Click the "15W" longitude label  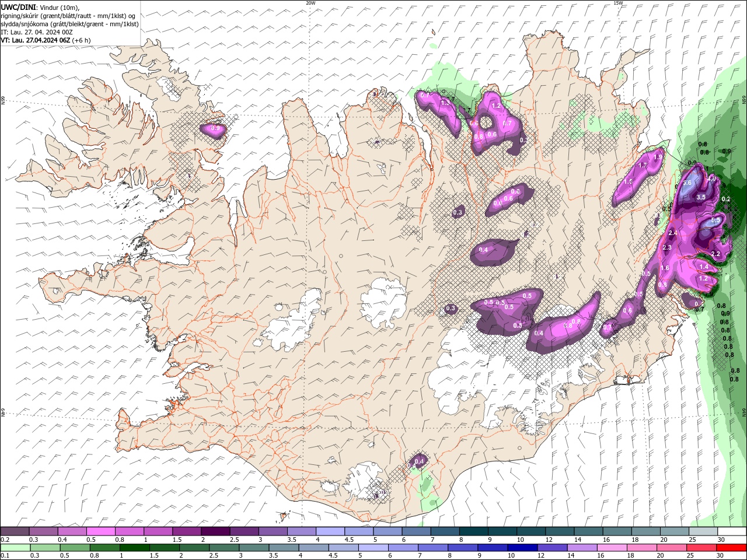tap(617, 3)
